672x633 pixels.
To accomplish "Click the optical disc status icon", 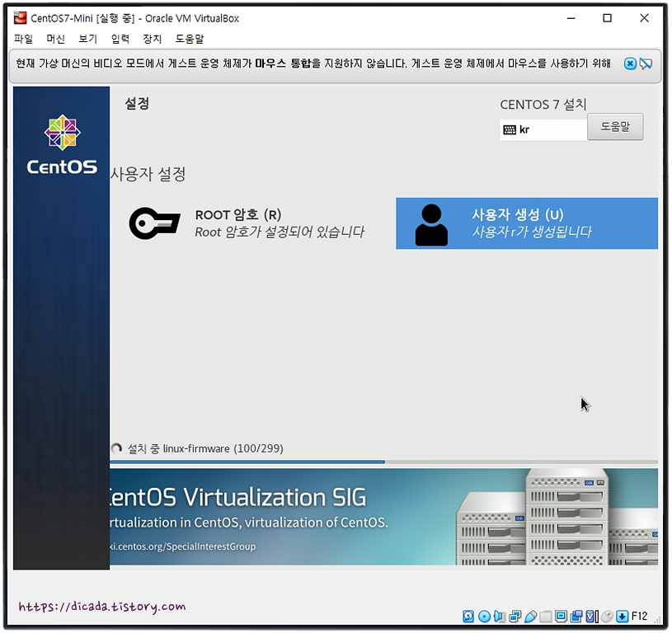I will click(484, 617).
